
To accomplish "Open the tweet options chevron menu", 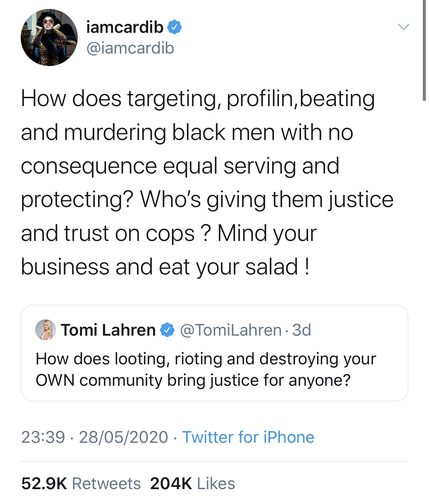I will 403,27.
